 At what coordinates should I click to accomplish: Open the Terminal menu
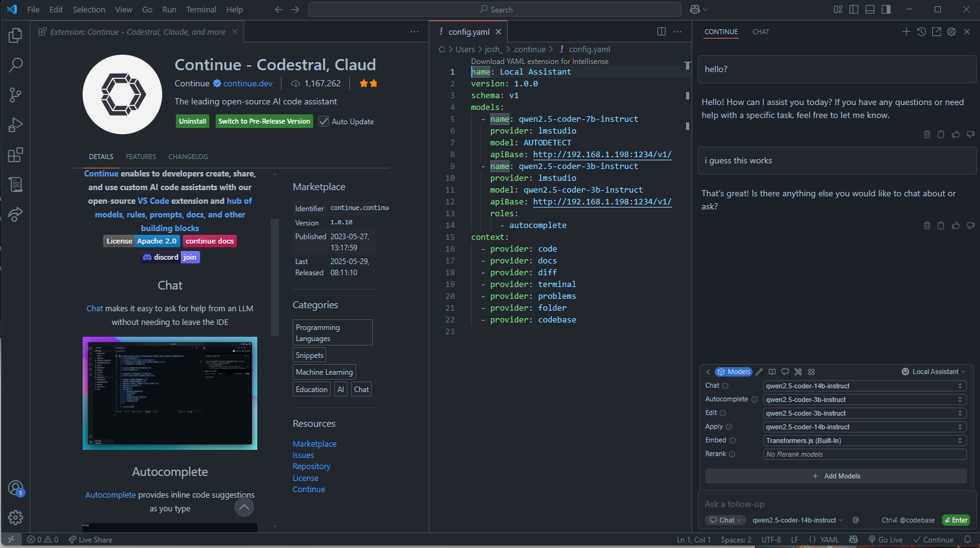coord(201,9)
